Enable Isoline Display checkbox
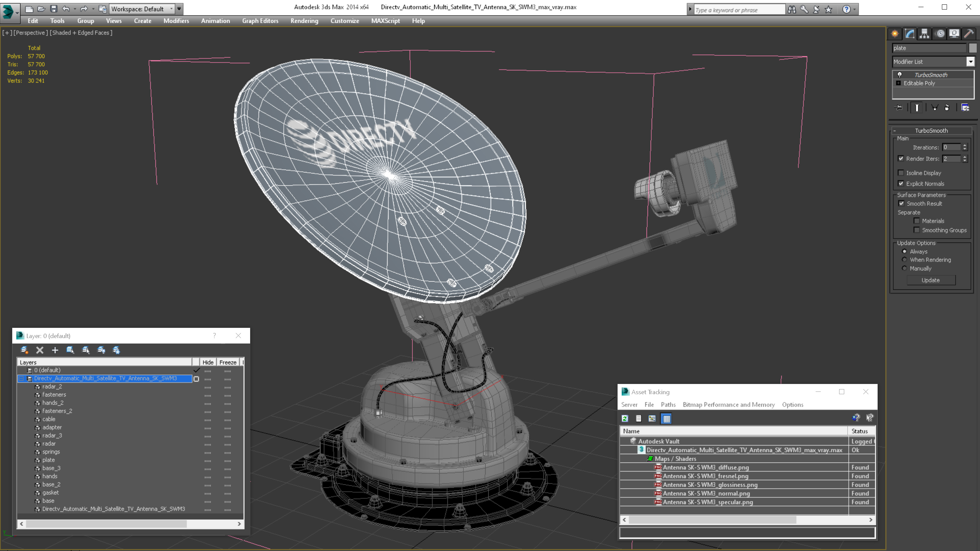This screenshot has width=980, height=551. click(x=901, y=173)
